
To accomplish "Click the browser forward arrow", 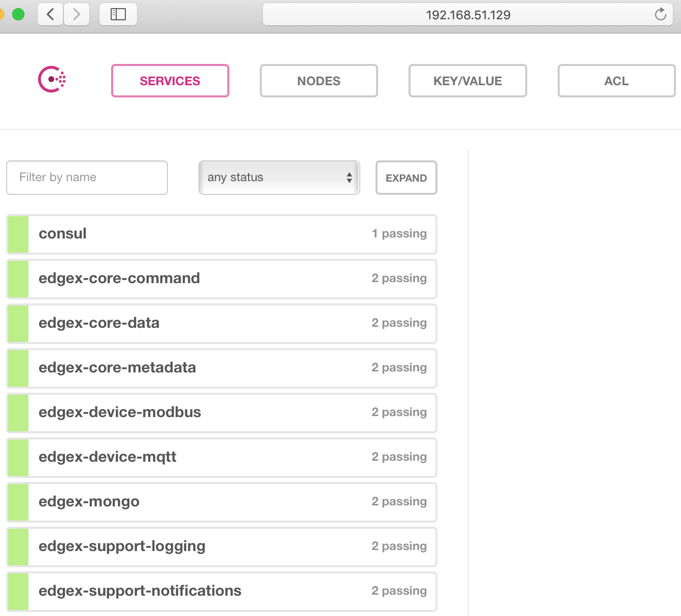I will [x=77, y=14].
